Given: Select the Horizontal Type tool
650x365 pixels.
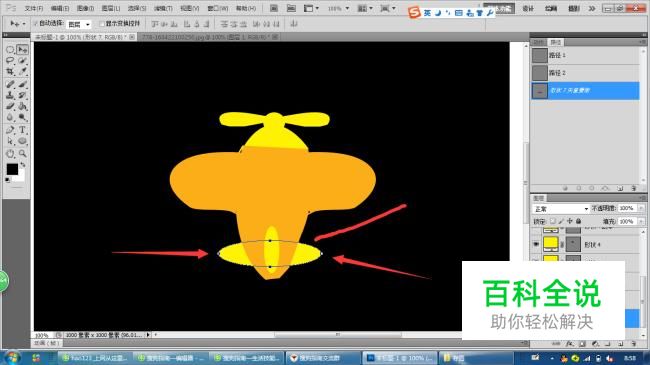Looking at the screenshot, I should tap(22, 130).
